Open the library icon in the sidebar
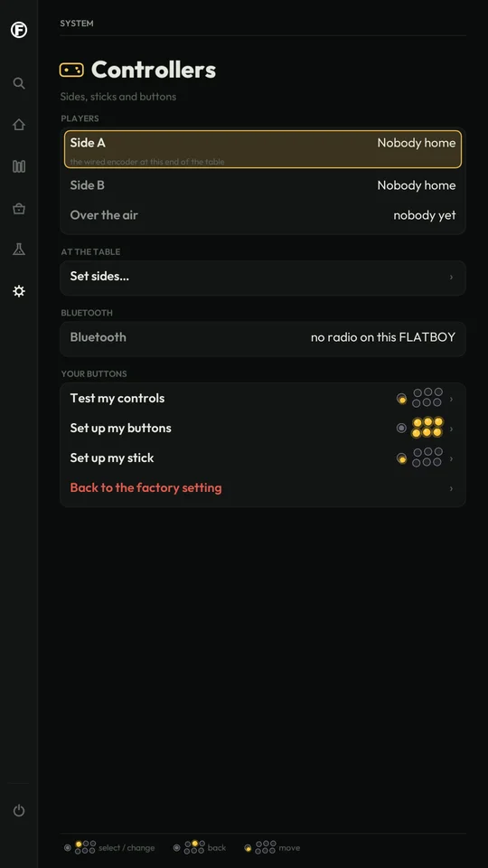The height and width of the screenshot is (868, 488). pyautogui.click(x=19, y=166)
